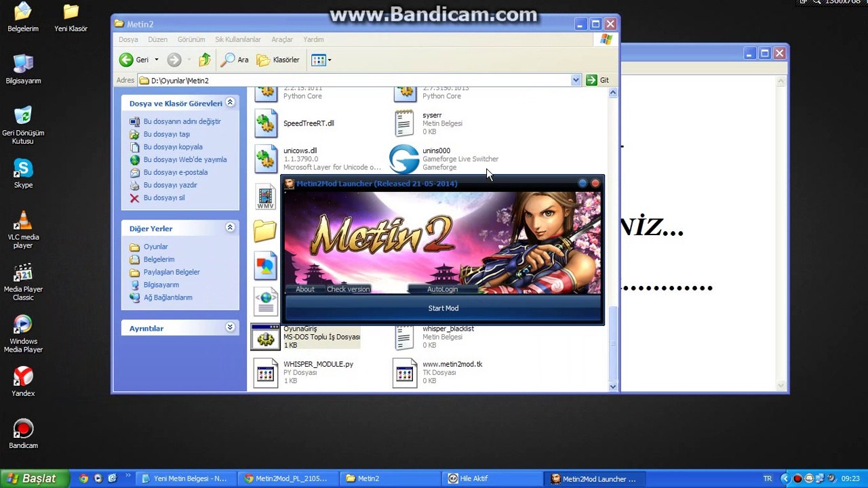Open the About button in the launcher
This screenshot has height=488, width=868.
(305, 289)
